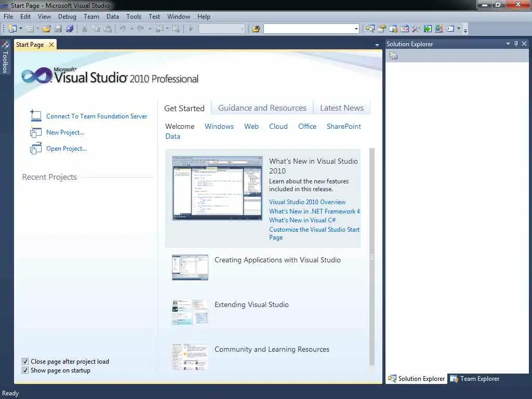Select the SharePoint category link
This screenshot has width=532, height=399.
[344, 126]
